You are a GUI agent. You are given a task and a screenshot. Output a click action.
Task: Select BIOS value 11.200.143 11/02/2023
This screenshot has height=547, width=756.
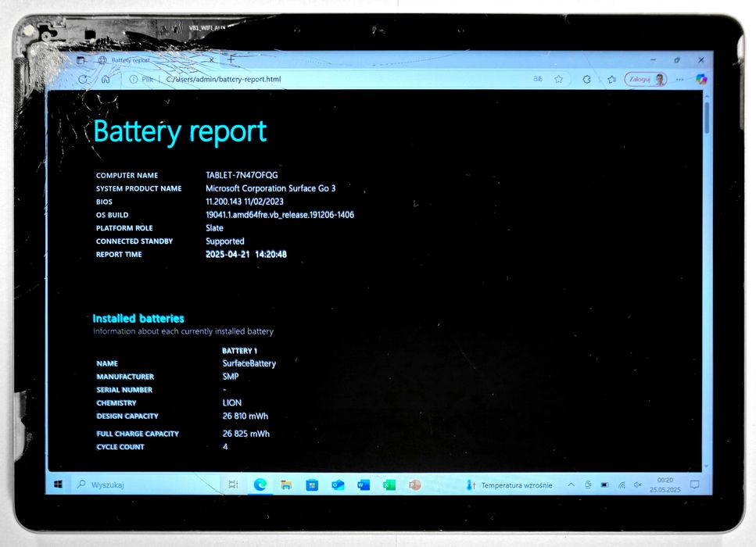click(x=245, y=202)
